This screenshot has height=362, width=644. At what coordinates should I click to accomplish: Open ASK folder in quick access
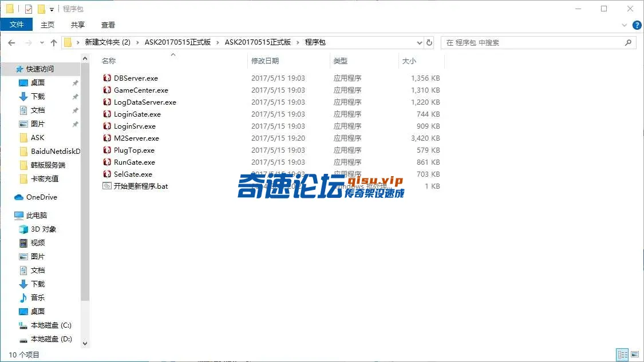(31, 137)
